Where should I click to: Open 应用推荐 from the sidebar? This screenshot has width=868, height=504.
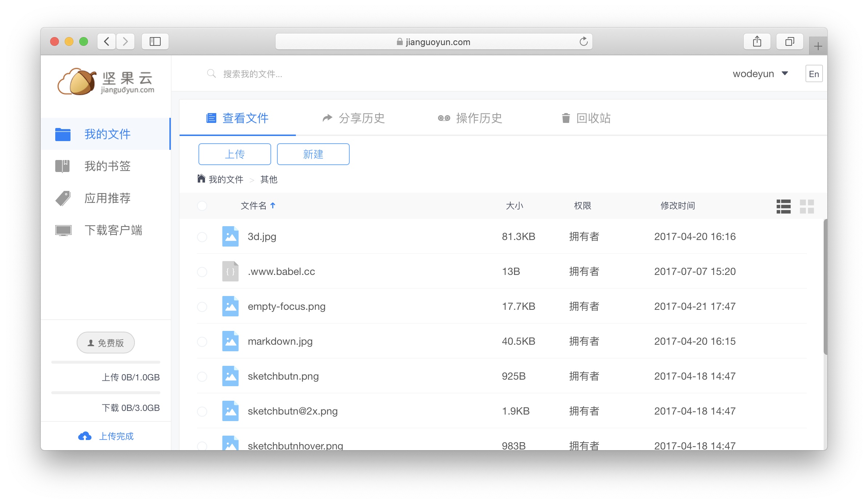coord(107,198)
